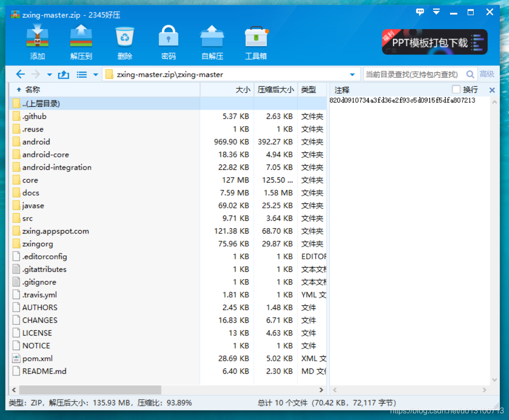Open the feedback chat bubble icon
The height and width of the screenshot is (420, 509).
tap(420, 12)
